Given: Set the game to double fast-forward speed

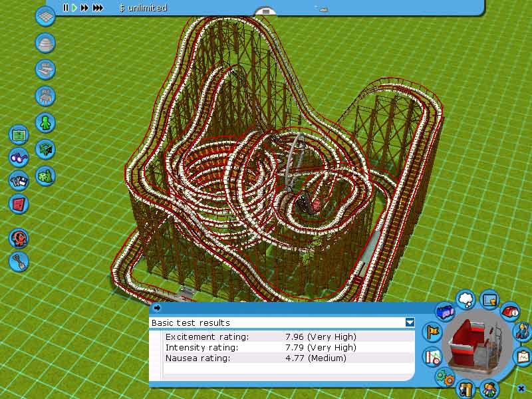Looking at the screenshot, I should (x=84, y=7).
